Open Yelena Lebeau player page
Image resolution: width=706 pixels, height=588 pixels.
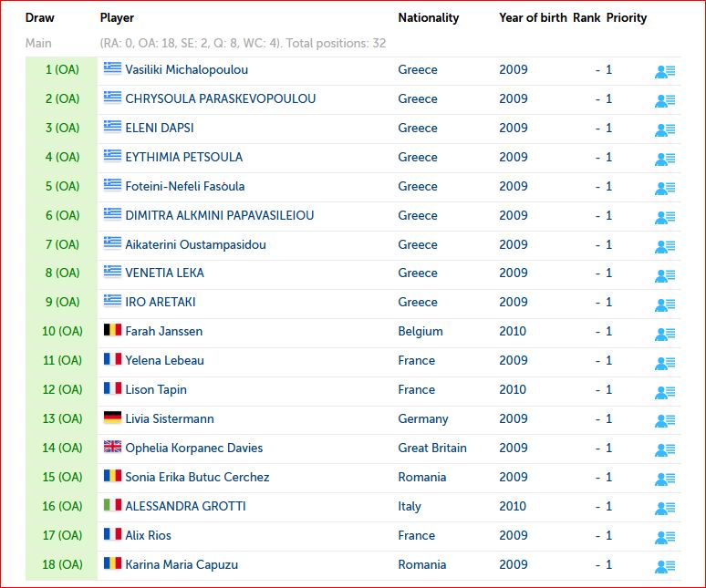tap(164, 360)
